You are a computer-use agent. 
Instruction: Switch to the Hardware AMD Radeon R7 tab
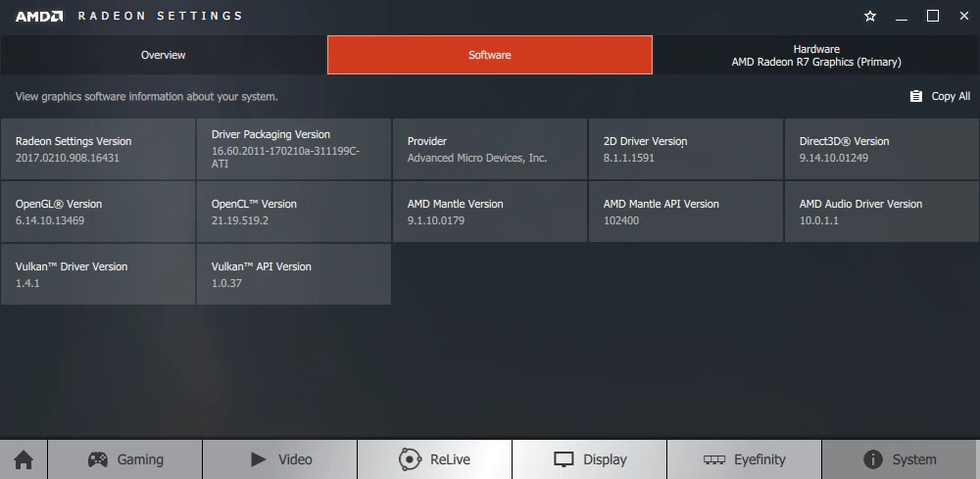[816, 55]
